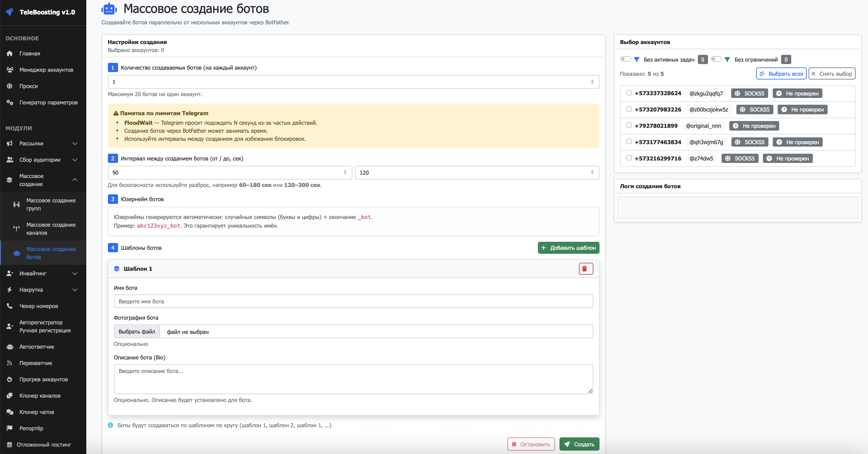Screen dimensions: 868x454
Task: Click the Введите имя бота input field
Action: coord(353,302)
